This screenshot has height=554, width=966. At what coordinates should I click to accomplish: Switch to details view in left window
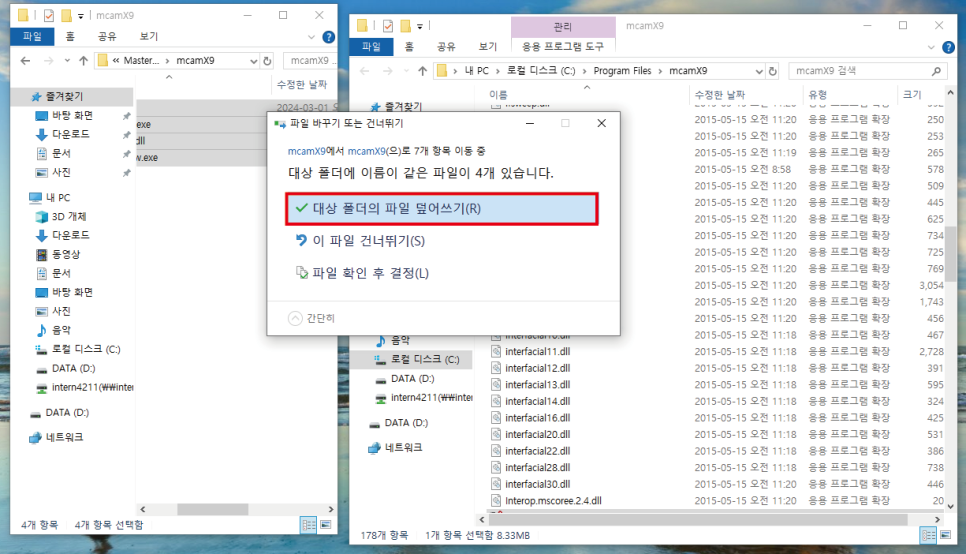click(x=309, y=525)
